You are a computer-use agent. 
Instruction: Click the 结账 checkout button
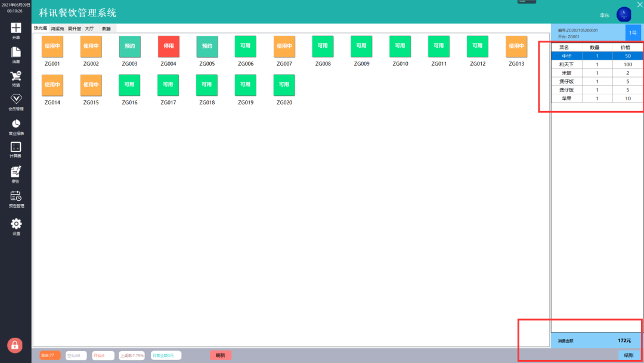(628, 355)
